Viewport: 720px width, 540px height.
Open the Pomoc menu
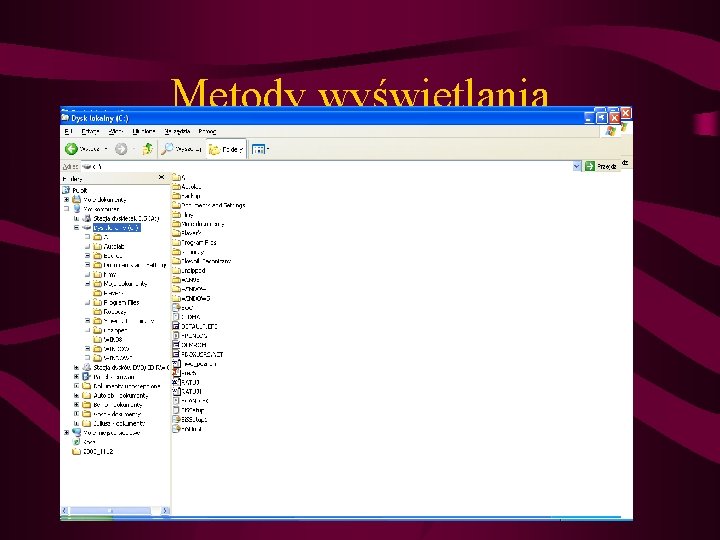click(x=207, y=131)
